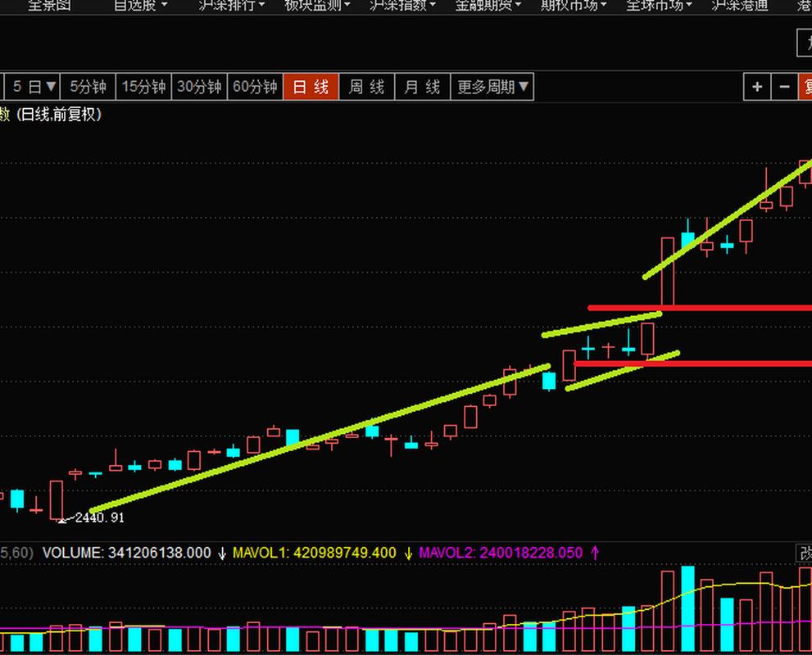Open the 更多周期 dropdown
This screenshot has width=812, height=655.
pyautogui.click(x=492, y=87)
